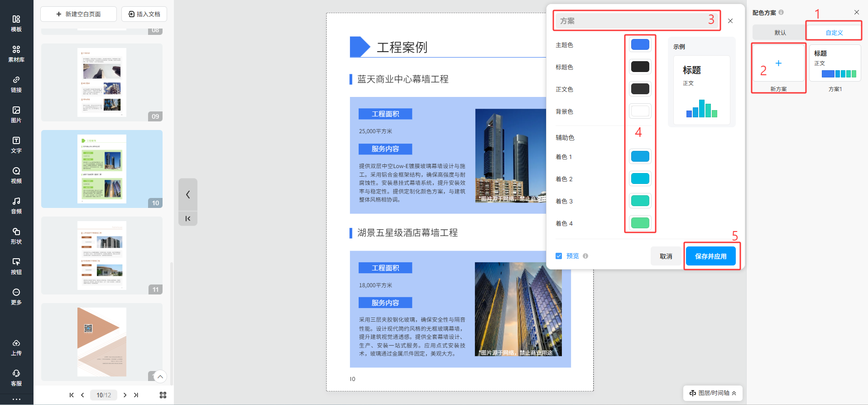868x405 pixels.
Task: Collapse the page thumbnail panel
Action: coord(188,195)
